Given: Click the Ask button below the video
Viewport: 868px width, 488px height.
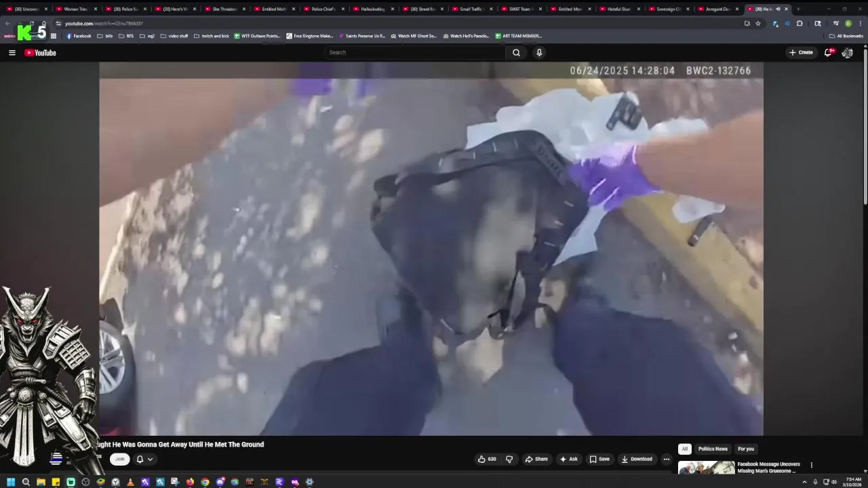Looking at the screenshot, I should click(568, 459).
